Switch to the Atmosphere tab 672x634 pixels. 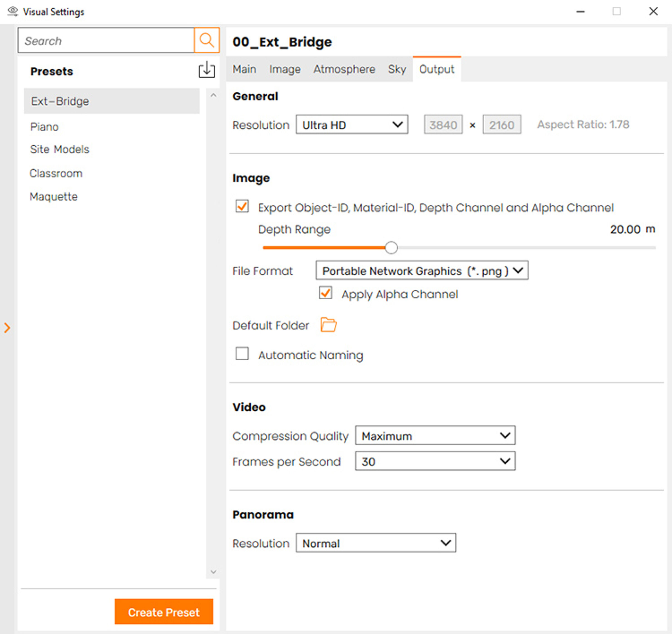coord(344,69)
